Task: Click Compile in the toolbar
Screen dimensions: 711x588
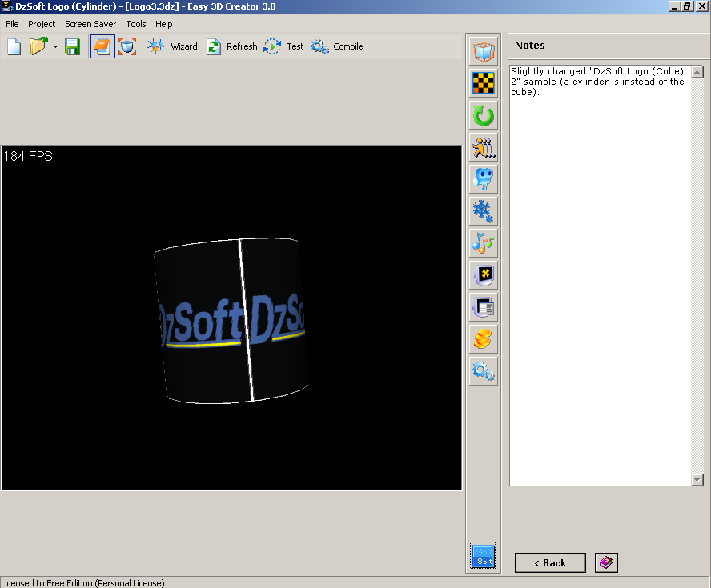Action: click(x=337, y=46)
